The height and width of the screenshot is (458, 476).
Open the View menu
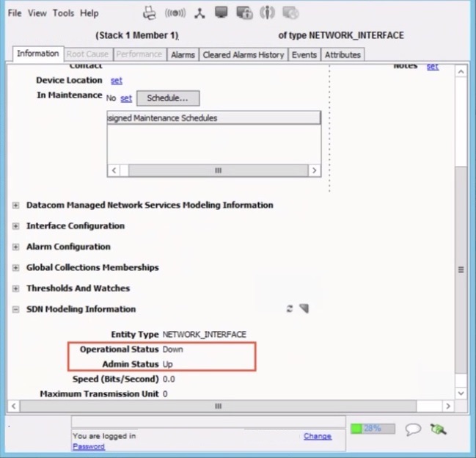coord(37,13)
